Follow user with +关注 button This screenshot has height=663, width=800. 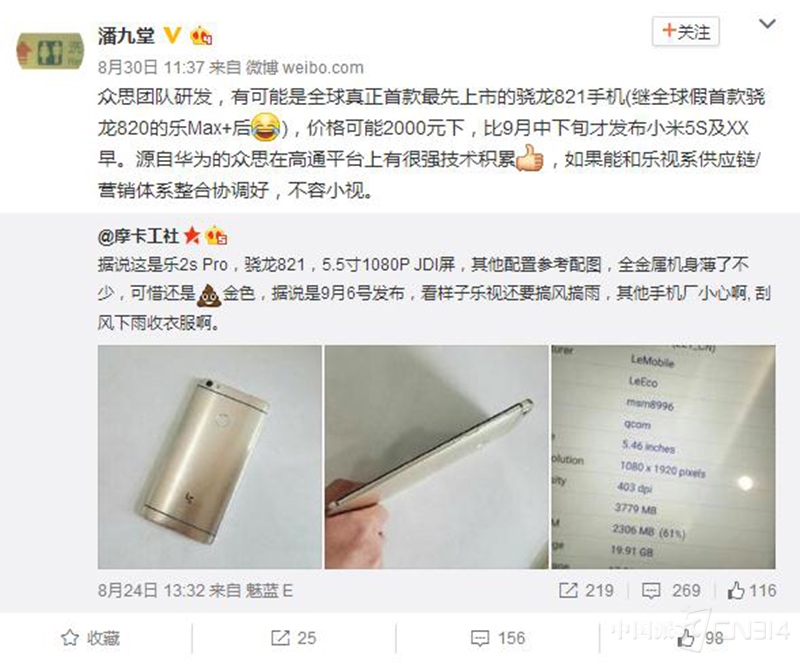pos(686,32)
